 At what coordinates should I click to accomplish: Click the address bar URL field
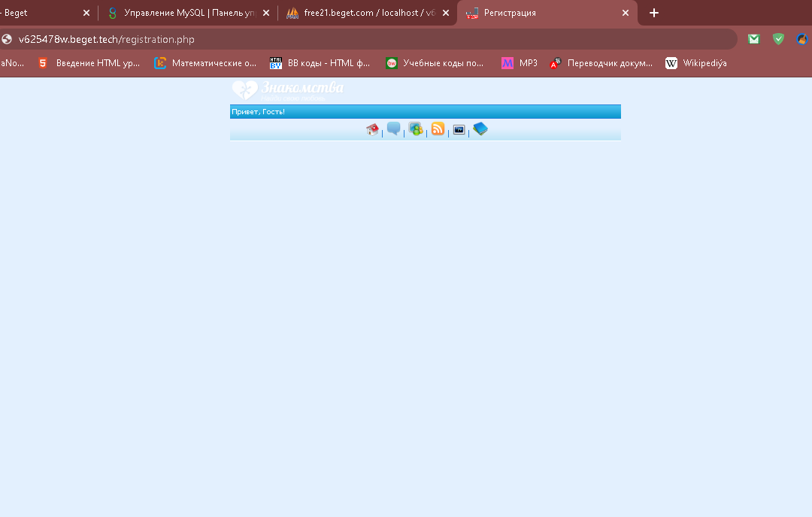(368, 39)
